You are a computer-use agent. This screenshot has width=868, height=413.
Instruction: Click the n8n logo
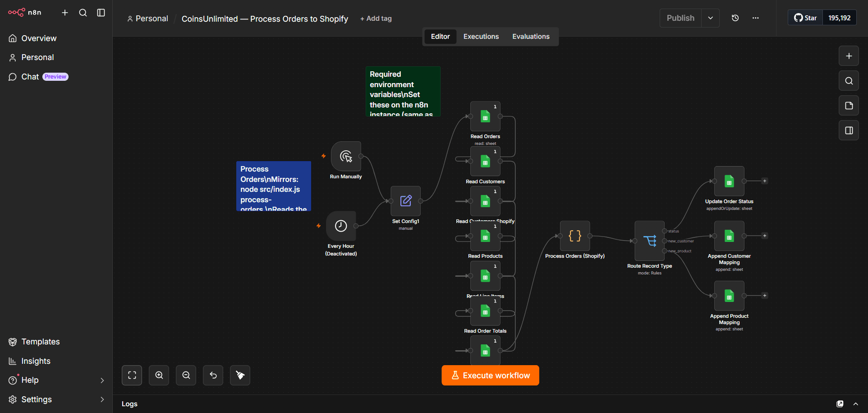(25, 13)
